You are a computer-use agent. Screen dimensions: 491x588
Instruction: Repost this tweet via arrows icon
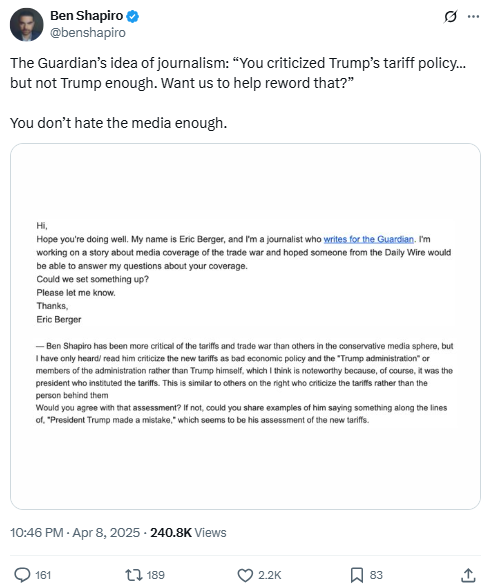point(134,575)
